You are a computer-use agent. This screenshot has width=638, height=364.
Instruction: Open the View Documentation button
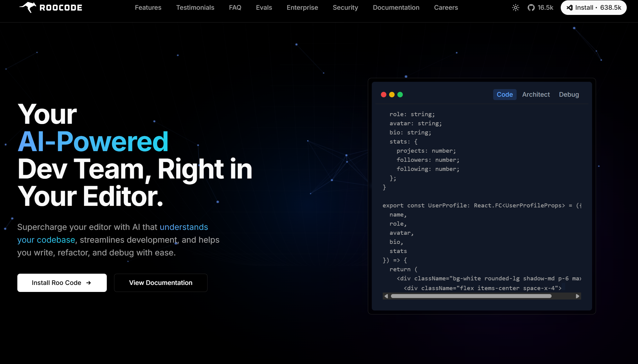pyautogui.click(x=161, y=283)
